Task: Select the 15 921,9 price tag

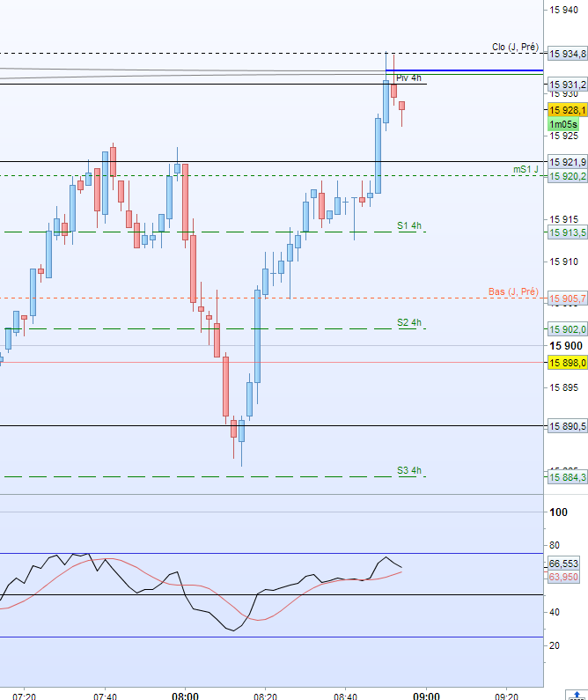Action: coord(568,162)
